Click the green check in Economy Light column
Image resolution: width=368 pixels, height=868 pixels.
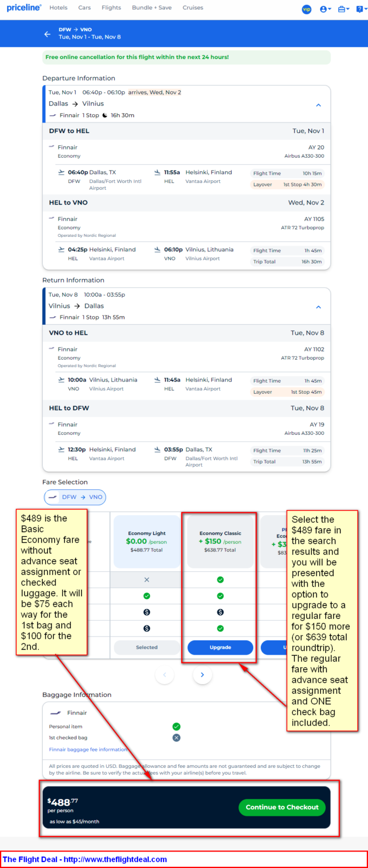click(x=147, y=596)
